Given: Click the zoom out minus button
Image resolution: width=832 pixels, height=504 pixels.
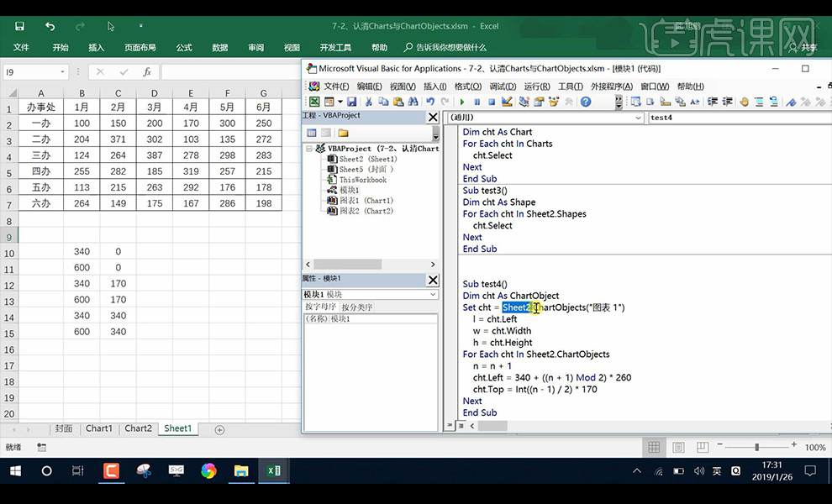Looking at the screenshot, I should coord(720,444).
